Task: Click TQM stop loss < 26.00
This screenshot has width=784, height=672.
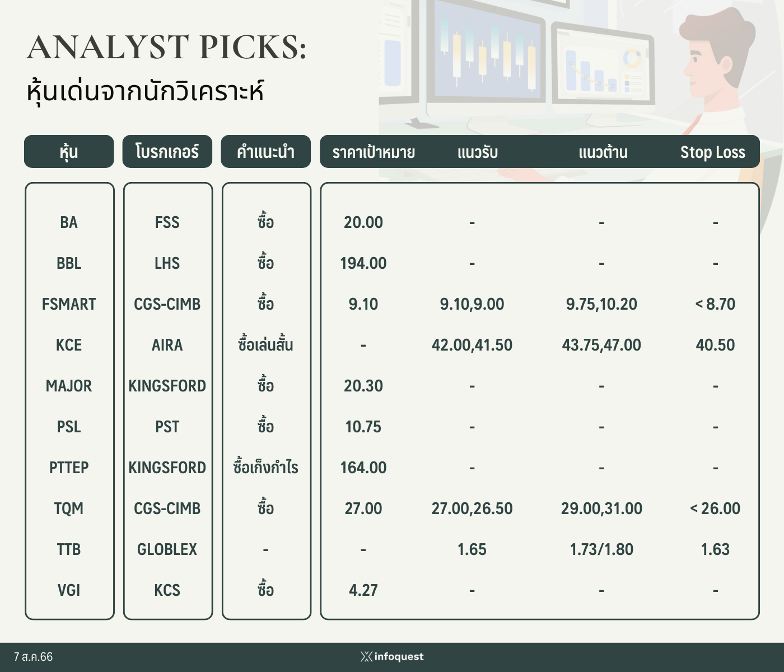Action: click(x=715, y=508)
